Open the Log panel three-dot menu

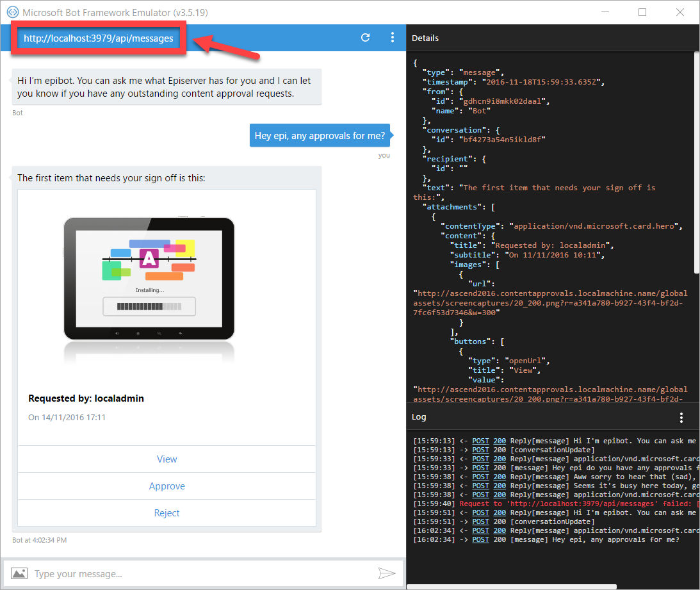(681, 418)
